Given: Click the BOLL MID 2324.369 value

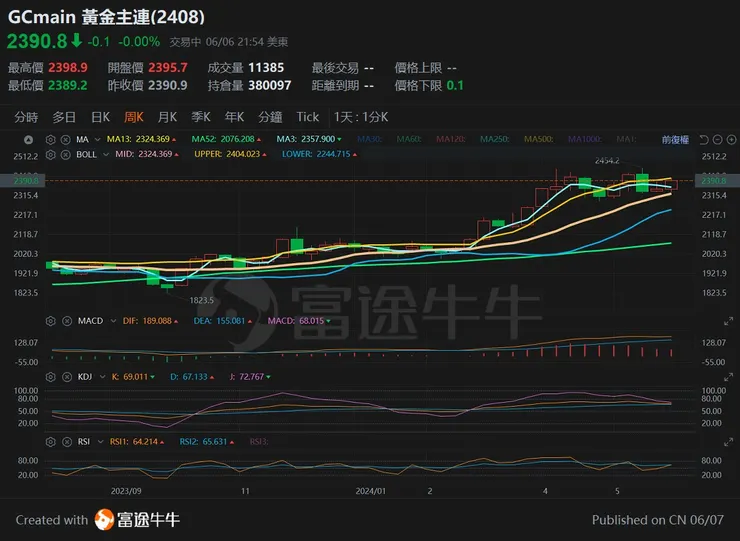Looking at the screenshot, I should pyautogui.click(x=147, y=154).
